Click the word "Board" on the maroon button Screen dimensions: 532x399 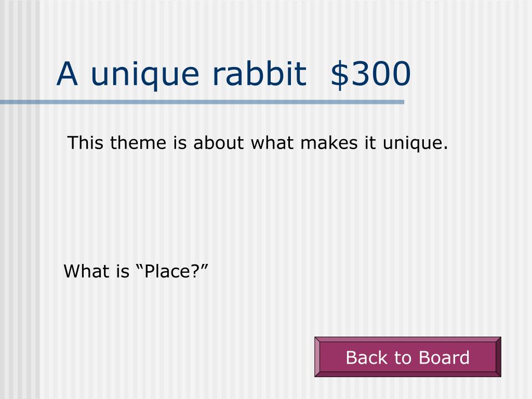click(x=444, y=357)
